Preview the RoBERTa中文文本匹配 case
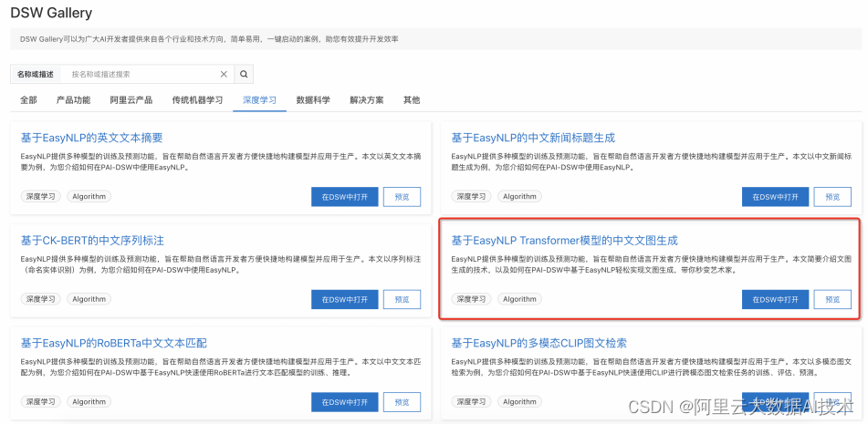This screenshot has width=868, height=424. 402,402
